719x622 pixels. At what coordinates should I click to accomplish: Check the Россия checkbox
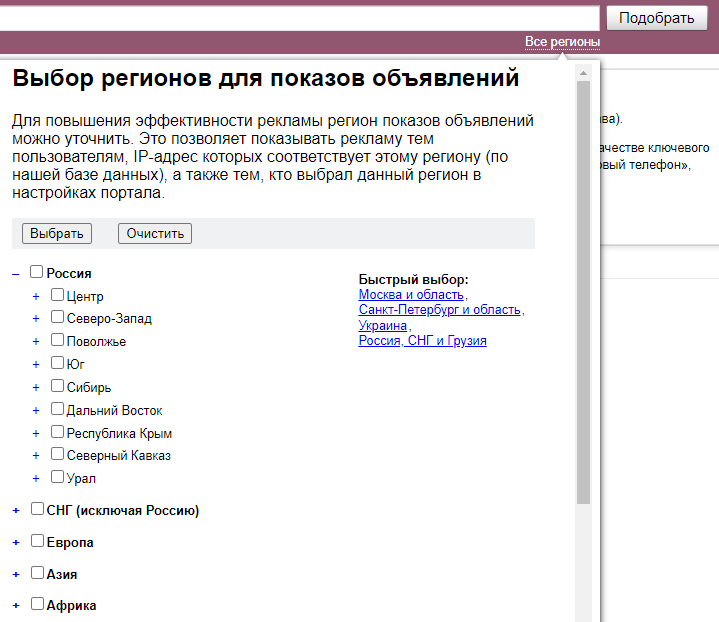point(37,272)
